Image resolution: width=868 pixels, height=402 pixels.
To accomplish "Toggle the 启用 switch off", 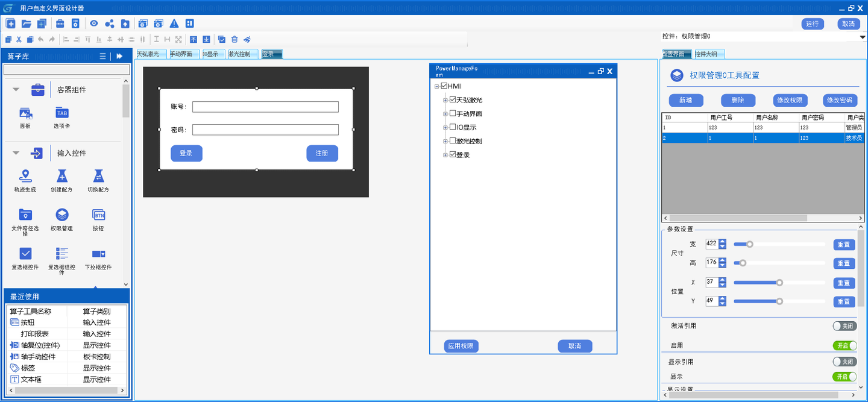I will (844, 345).
